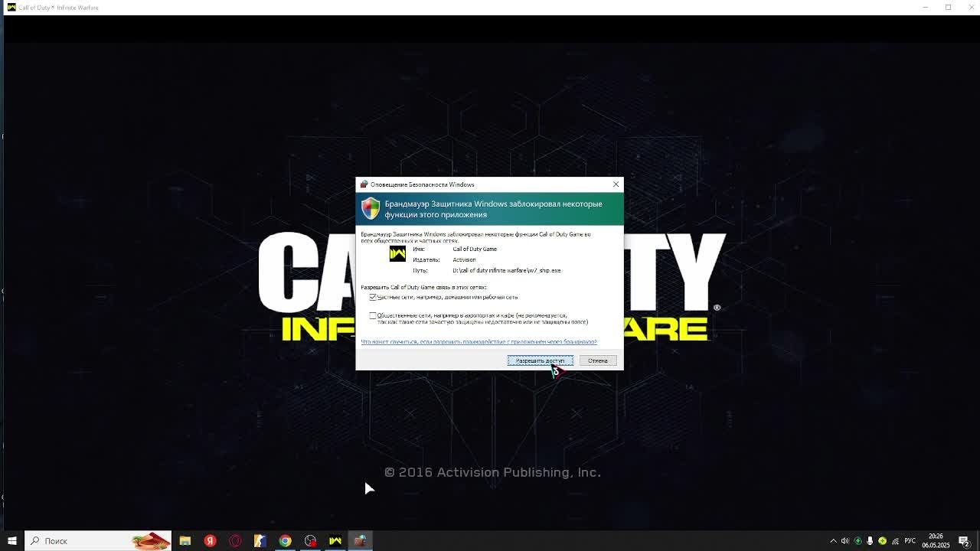Click the yellow-green plus tray icon

pyautogui.click(x=882, y=541)
